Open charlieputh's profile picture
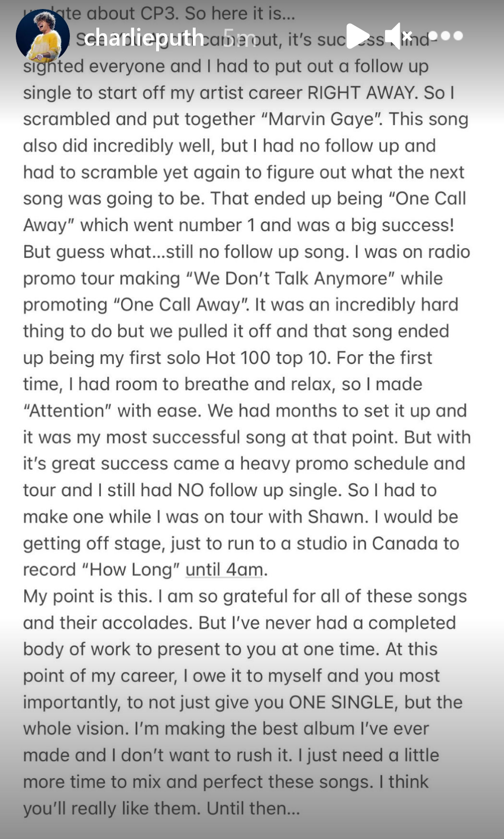Viewport: 504px width, 839px height. (42, 35)
